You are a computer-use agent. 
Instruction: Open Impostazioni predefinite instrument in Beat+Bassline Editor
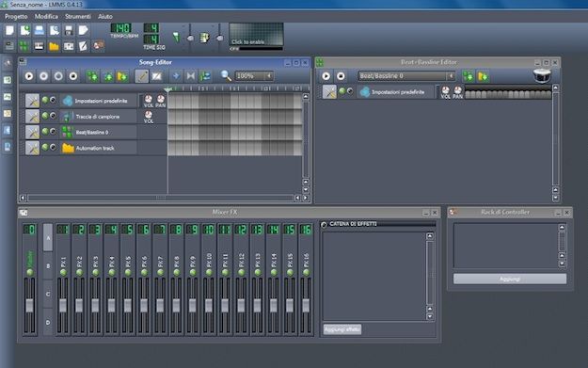pos(396,92)
